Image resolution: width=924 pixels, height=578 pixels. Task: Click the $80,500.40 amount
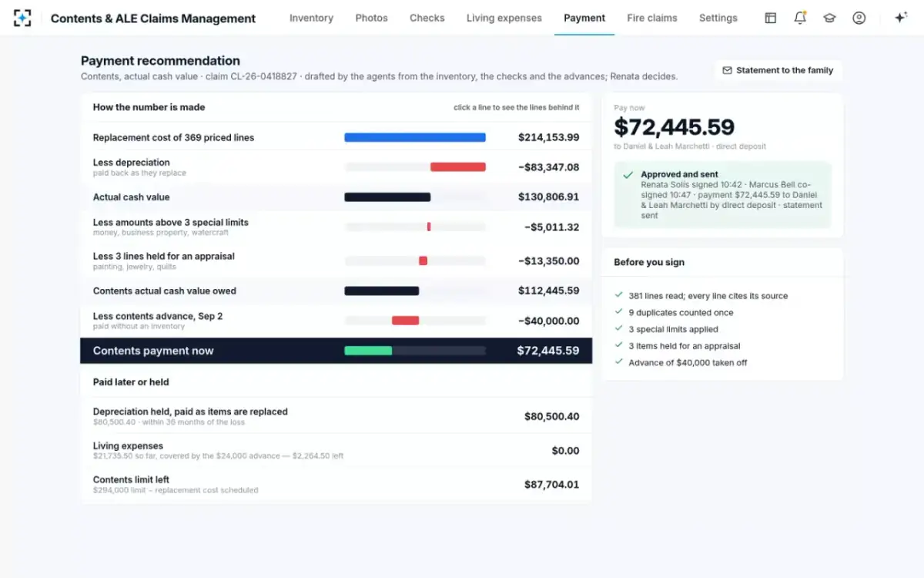[552, 416]
